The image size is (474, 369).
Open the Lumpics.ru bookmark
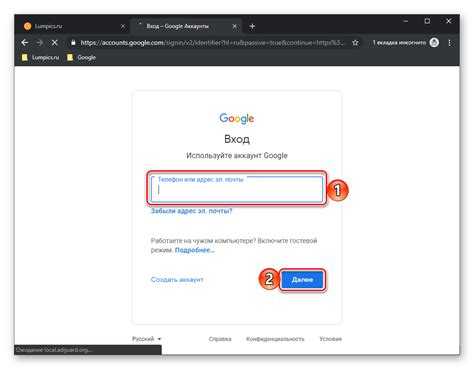point(40,58)
